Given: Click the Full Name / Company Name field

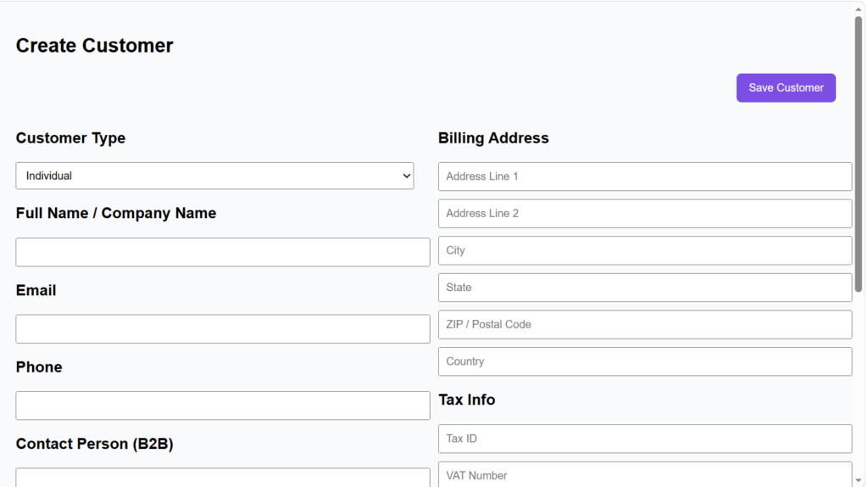Looking at the screenshot, I should (222, 252).
